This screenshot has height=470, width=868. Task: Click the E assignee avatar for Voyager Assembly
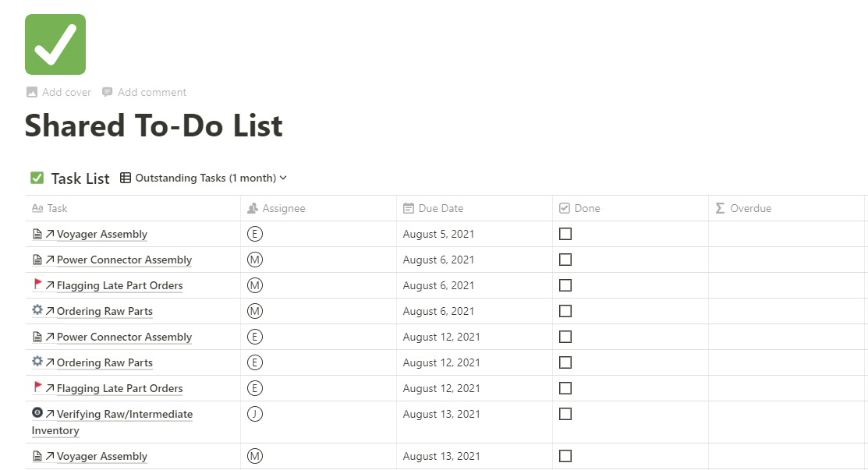tap(255, 234)
